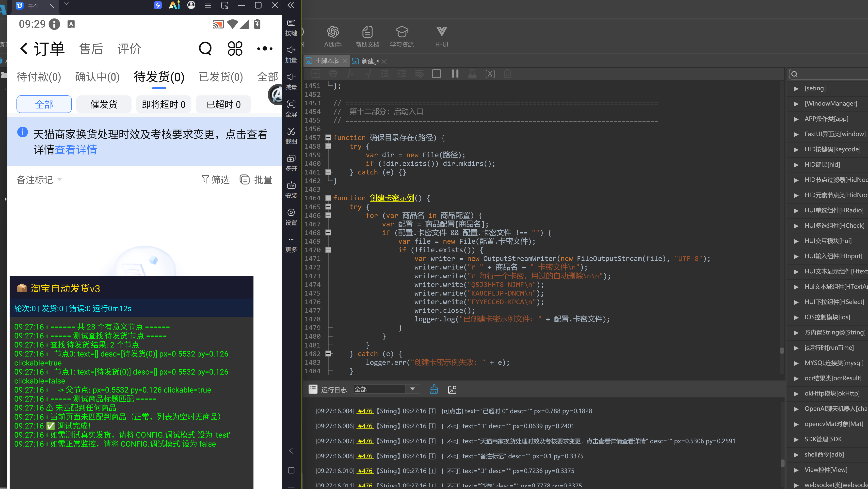Expand the APP操作类[app] node
Image resolution: width=868 pixels, height=489 pixels.
pyautogui.click(x=796, y=119)
